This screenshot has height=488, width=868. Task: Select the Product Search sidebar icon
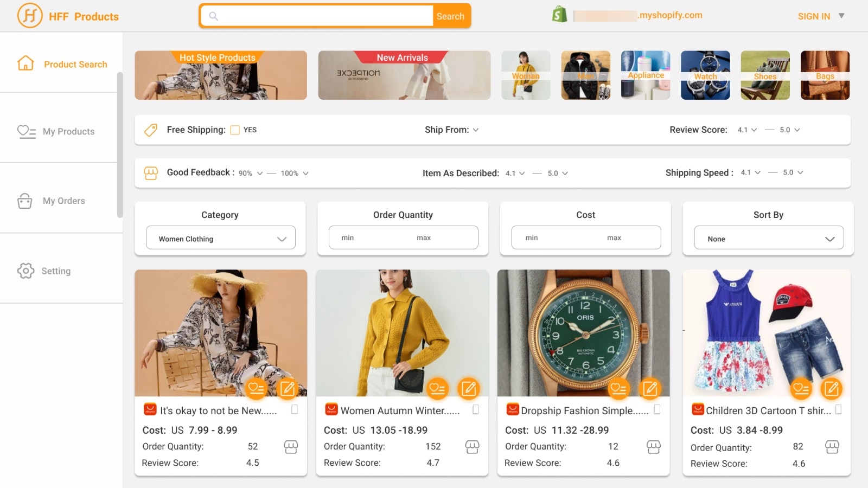point(25,63)
